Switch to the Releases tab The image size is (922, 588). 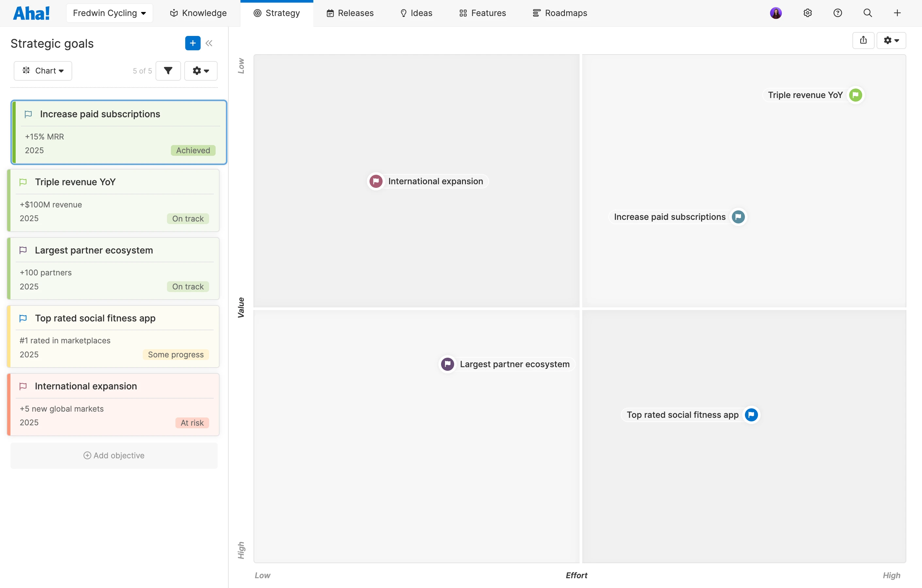point(350,13)
